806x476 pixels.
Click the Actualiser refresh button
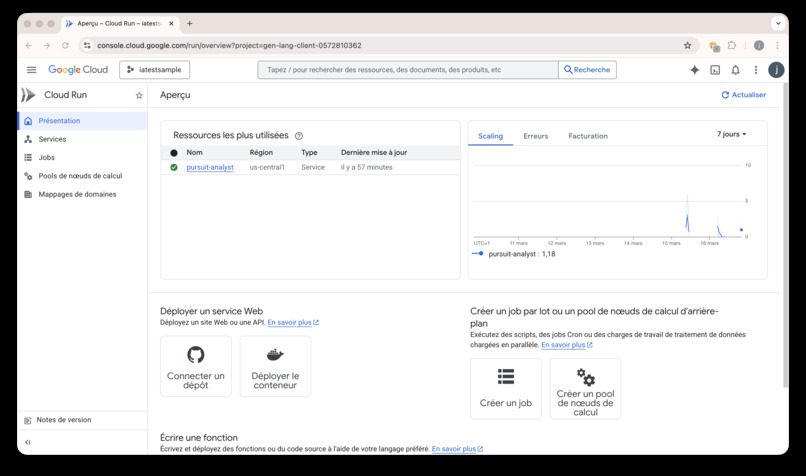pyautogui.click(x=743, y=95)
